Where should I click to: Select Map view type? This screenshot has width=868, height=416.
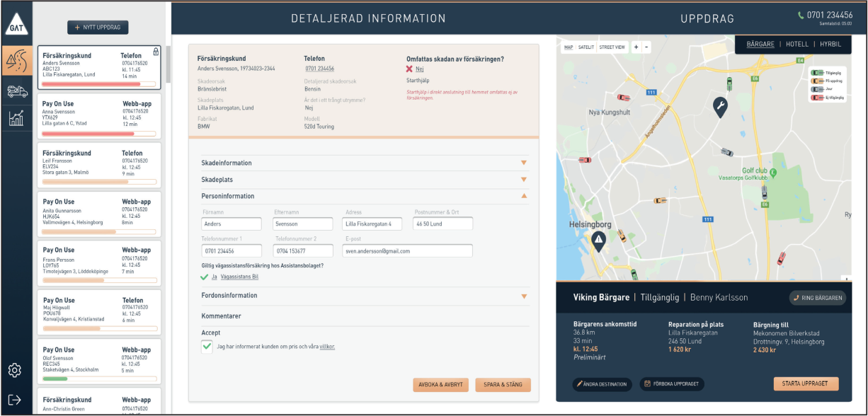[569, 47]
